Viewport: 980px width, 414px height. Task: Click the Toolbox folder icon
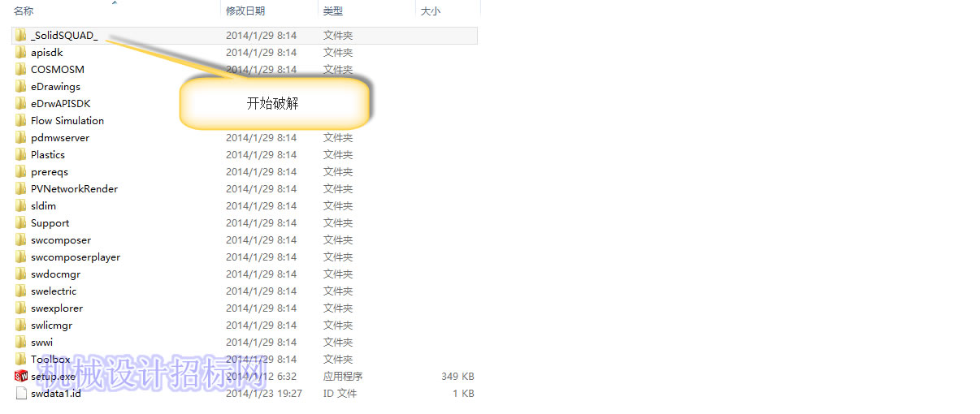(x=21, y=360)
